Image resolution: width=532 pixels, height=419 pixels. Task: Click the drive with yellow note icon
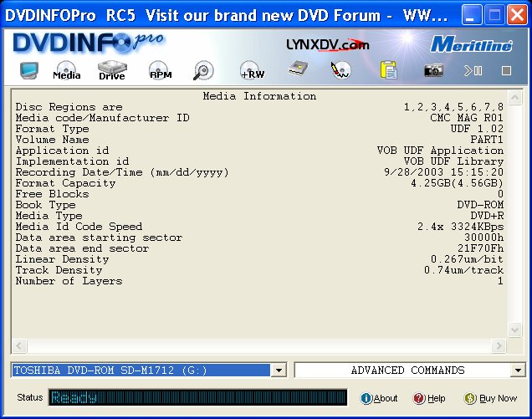point(298,69)
